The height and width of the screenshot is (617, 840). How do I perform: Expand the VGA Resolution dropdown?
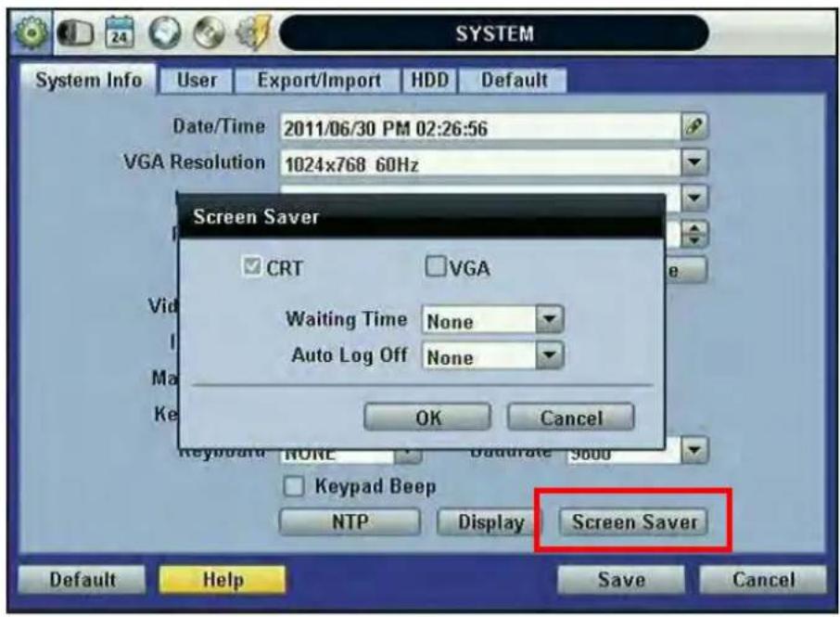coord(694,161)
